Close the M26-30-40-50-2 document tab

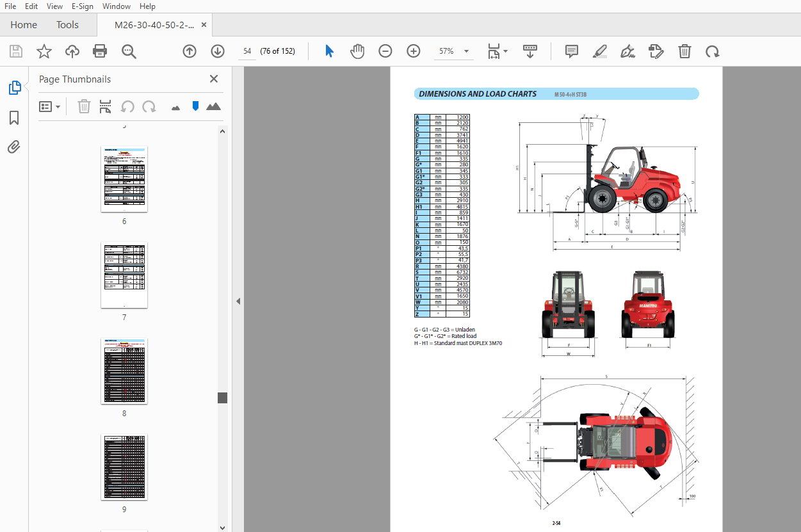pyautogui.click(x=204, y=25)
